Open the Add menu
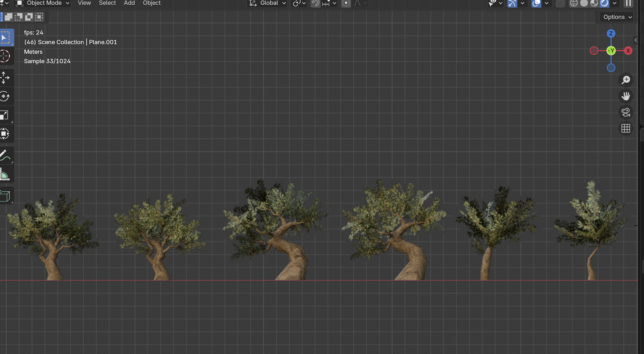Image resolution: width=644 pixels, height=354 pixels. click(x=129, y=3)
